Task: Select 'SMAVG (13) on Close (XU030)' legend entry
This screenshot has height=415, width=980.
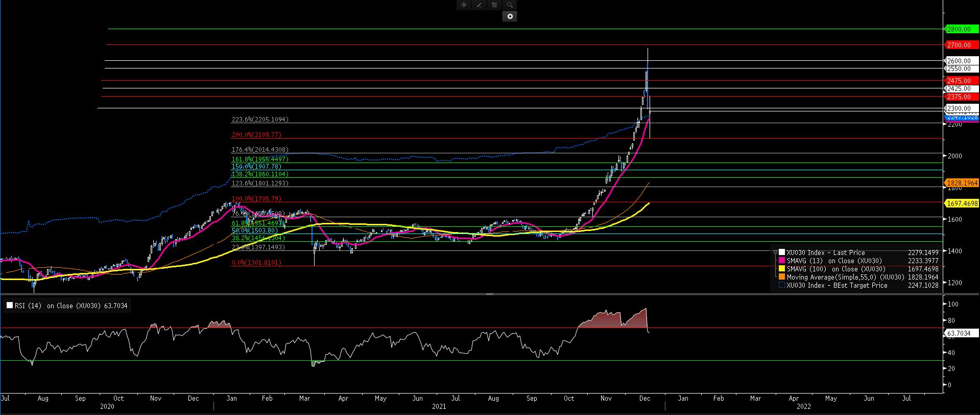Action: (834, 261)
